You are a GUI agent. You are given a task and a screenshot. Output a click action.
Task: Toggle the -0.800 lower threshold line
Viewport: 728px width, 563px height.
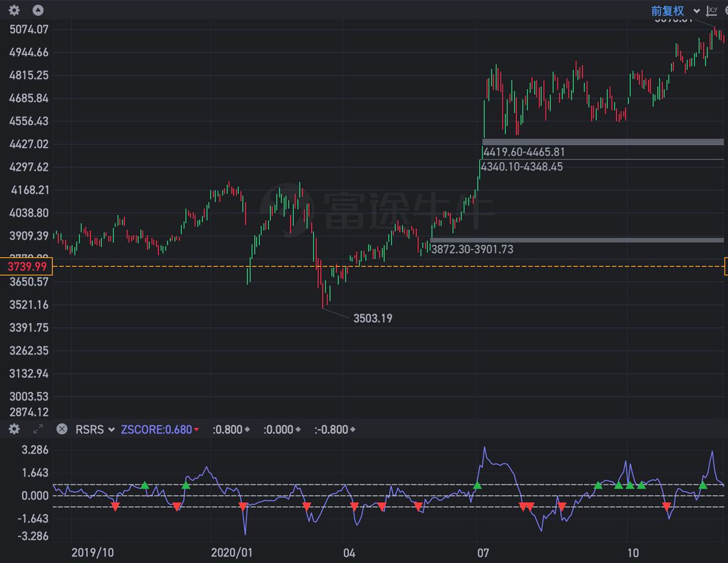tap(335, 430)
